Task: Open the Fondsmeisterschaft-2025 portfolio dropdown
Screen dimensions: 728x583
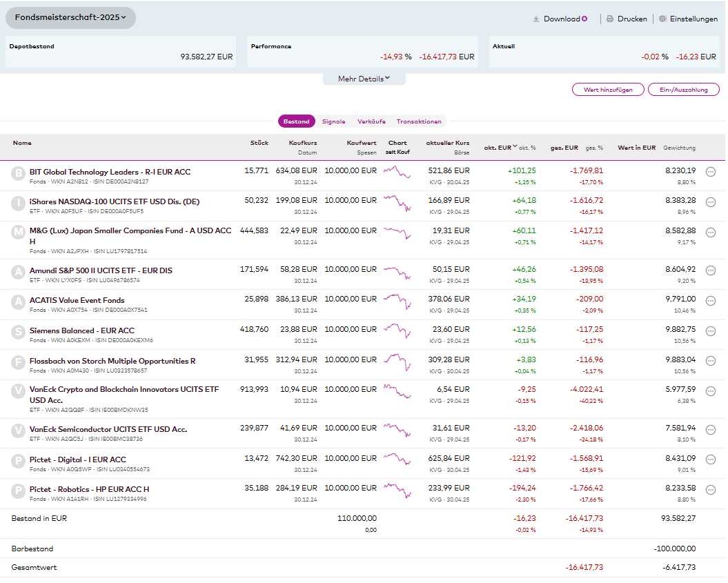Action: coord(70,18)
